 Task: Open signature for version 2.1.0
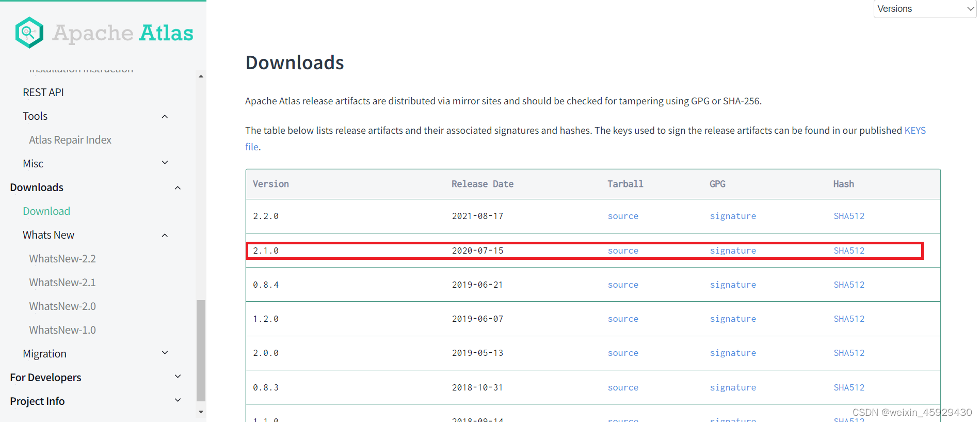[x=733, y=251]
